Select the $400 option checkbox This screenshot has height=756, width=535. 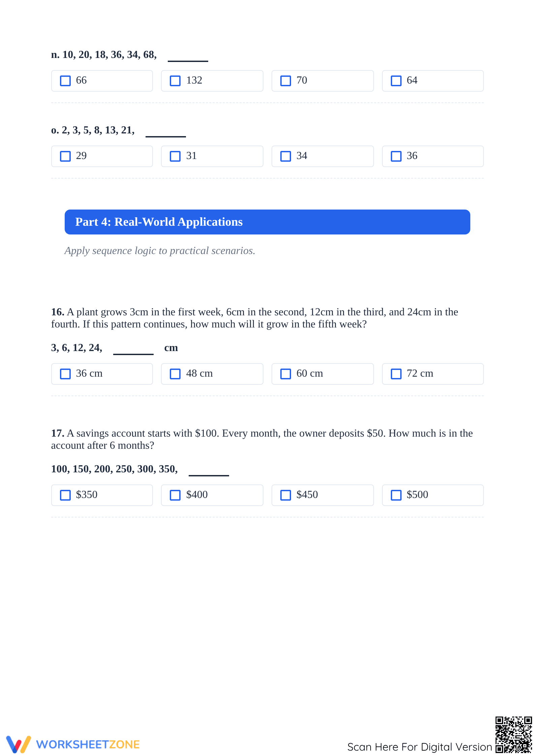tap(175, 495)
